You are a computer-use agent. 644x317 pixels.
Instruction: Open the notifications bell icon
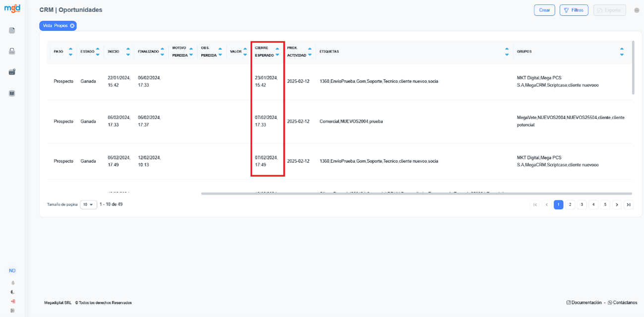pos(12,283)
